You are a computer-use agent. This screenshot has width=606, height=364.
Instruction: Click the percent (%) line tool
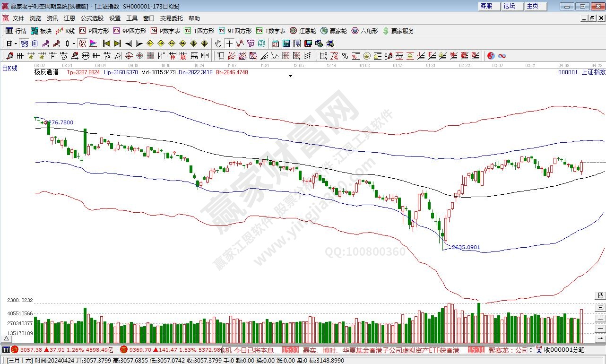coord(345,56)
